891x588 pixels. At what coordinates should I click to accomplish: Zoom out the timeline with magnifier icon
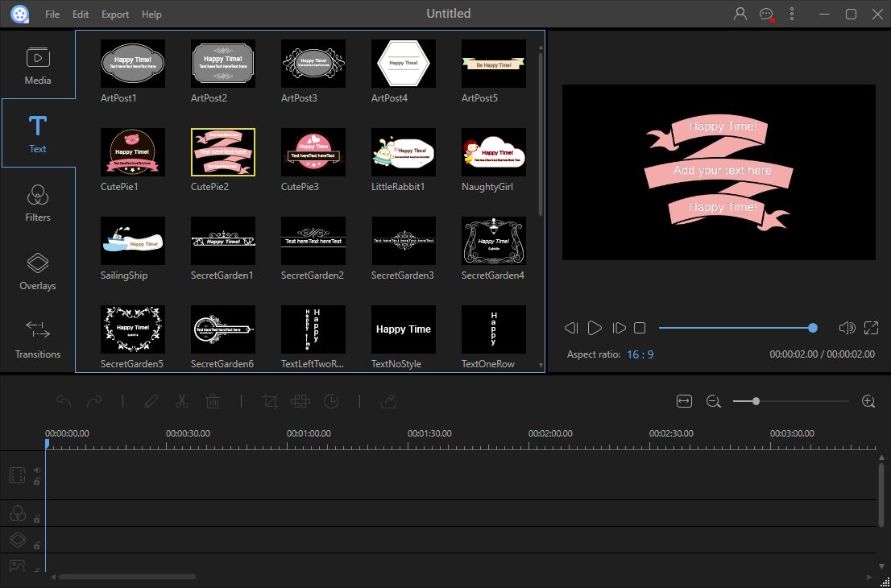pyautogui.click(x=712, y=400)
